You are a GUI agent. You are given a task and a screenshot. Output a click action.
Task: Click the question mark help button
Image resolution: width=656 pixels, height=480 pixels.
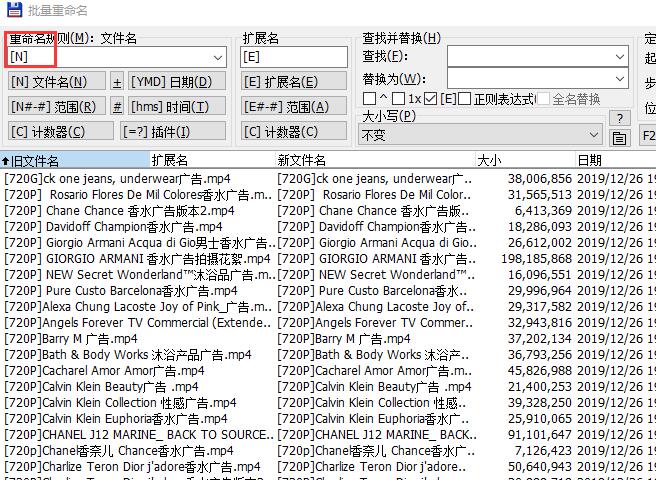[620, 118]
